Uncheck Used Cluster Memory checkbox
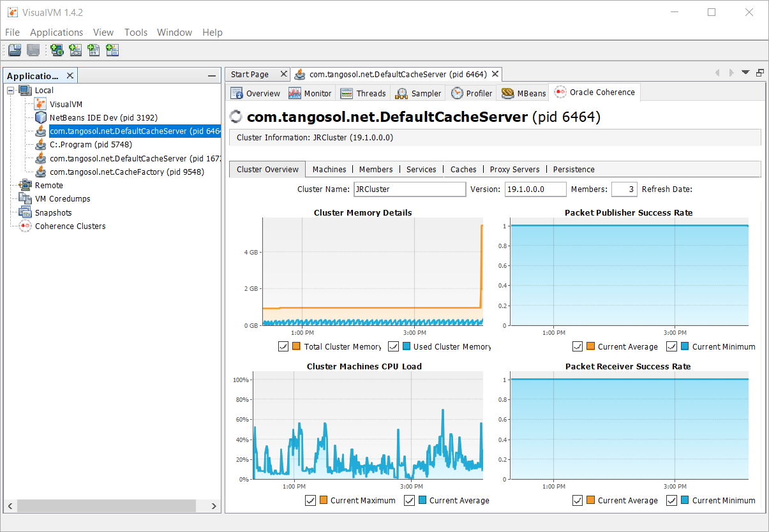 click(x=393, y=346)
